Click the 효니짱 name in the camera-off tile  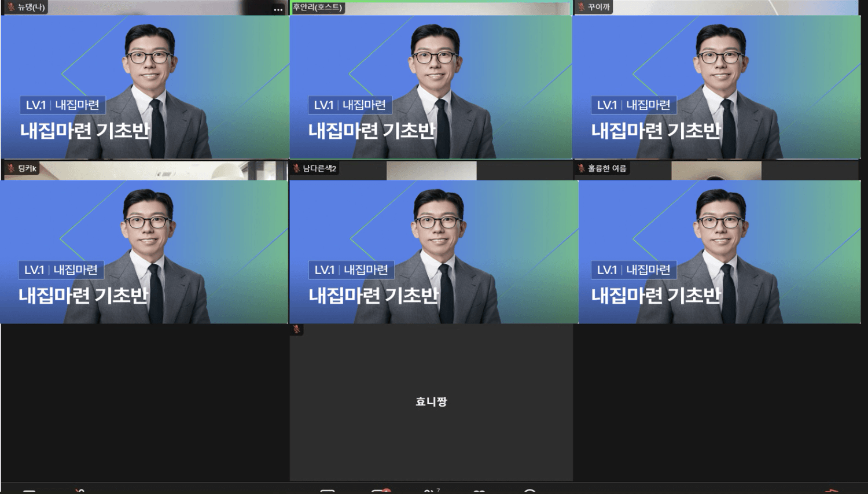(431, 401)
